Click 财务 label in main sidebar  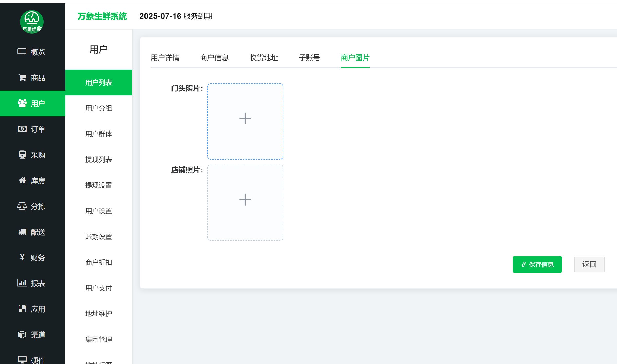click(38, 258)
